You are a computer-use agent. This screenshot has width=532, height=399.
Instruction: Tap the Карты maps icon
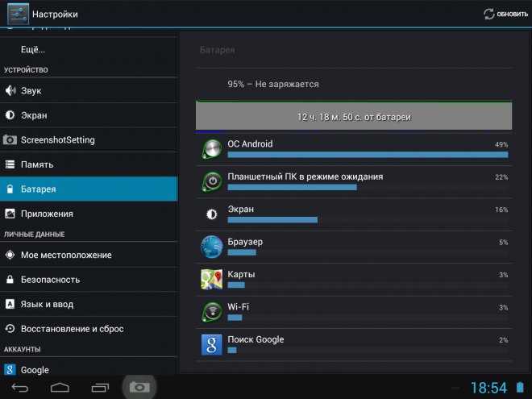point(212,279)
